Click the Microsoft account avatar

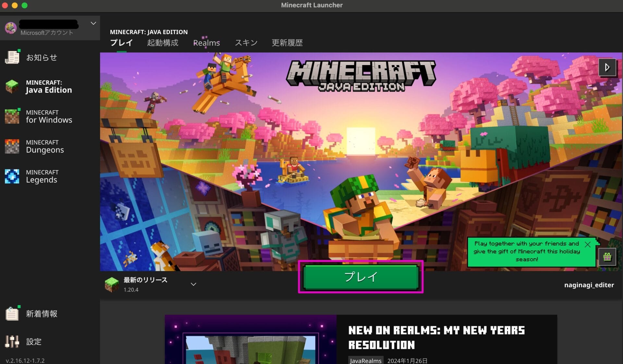point(11,28)
